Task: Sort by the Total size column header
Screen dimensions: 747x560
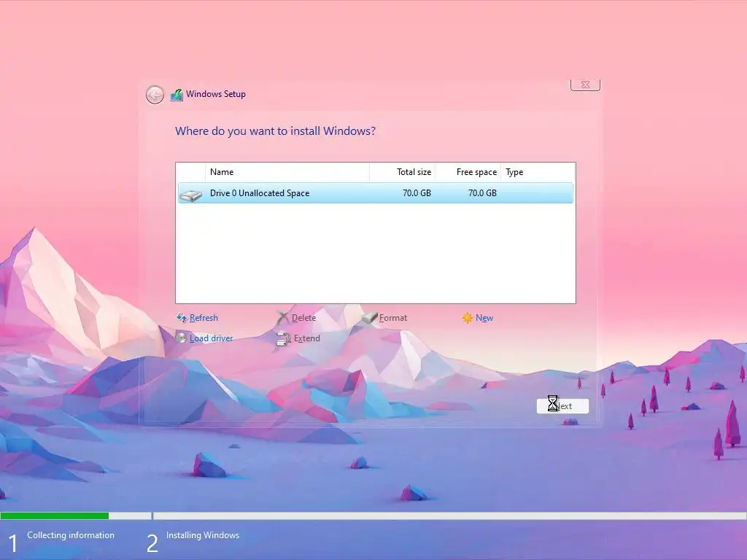Action: coord(402,172)
